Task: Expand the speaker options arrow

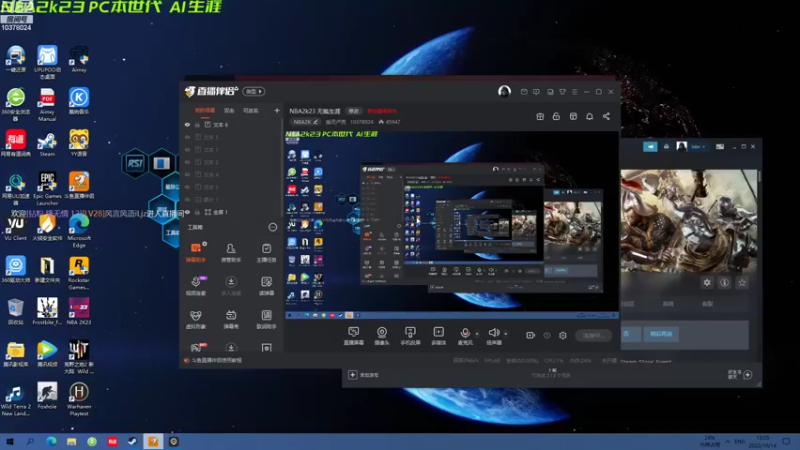Action: [506, 334]
